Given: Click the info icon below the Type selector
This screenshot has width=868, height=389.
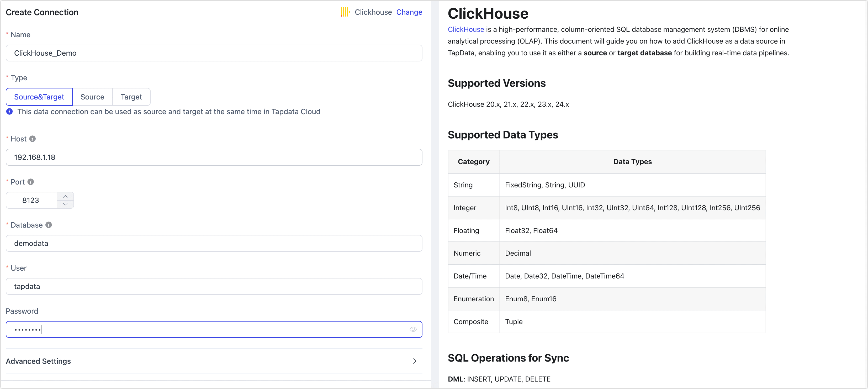Looking at the screenshot, I should [x=9, y=112].
